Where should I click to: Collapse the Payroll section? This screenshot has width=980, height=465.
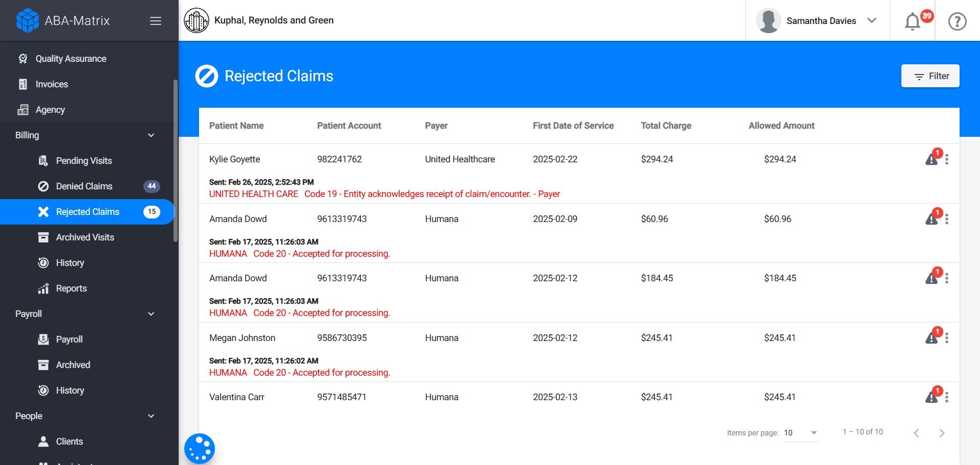[x=151, y=314]
